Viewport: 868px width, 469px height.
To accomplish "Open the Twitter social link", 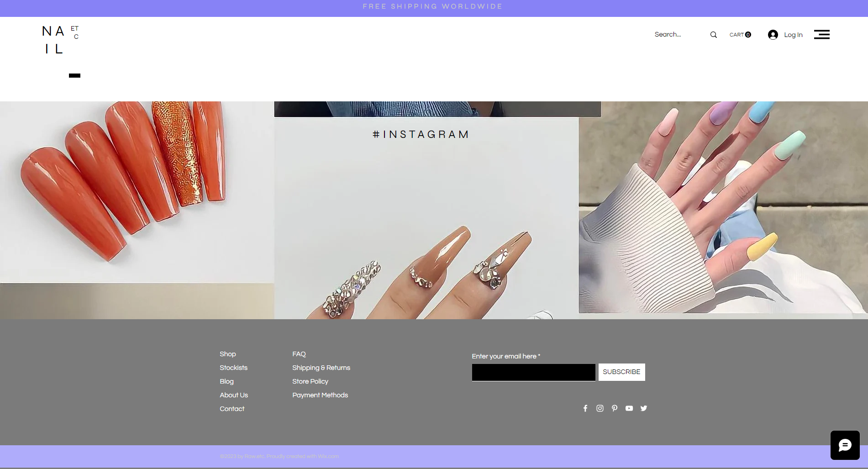I will 643,408.
